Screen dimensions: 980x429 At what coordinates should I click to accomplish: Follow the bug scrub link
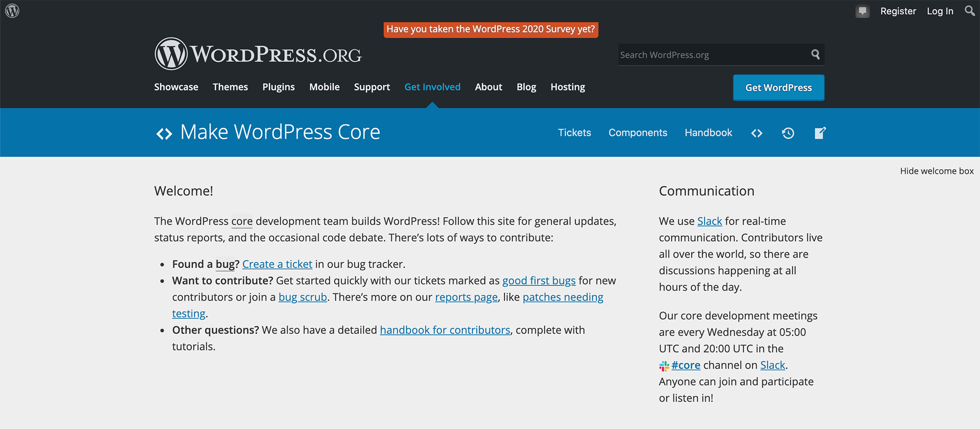(302, 297)
